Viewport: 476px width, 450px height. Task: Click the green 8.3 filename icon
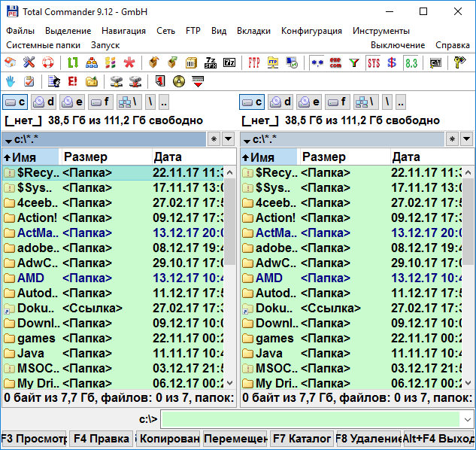[411, 62]
